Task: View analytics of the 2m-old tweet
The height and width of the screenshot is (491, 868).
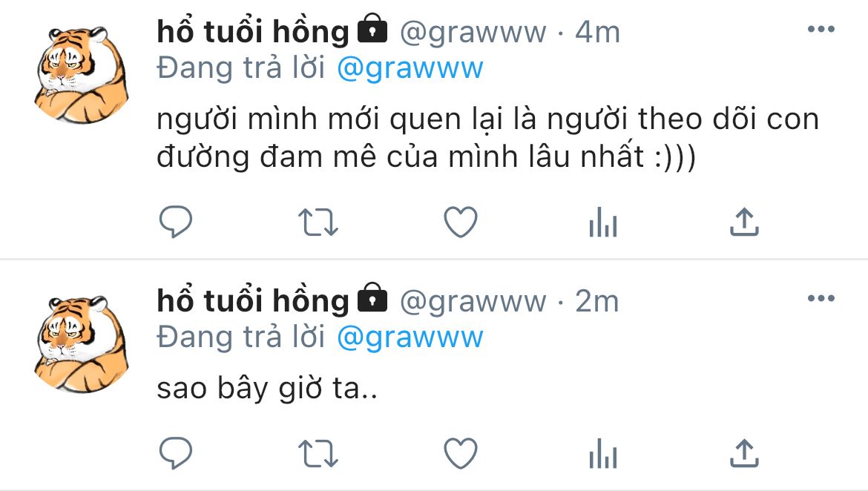Action: click(x=603, y=453)
